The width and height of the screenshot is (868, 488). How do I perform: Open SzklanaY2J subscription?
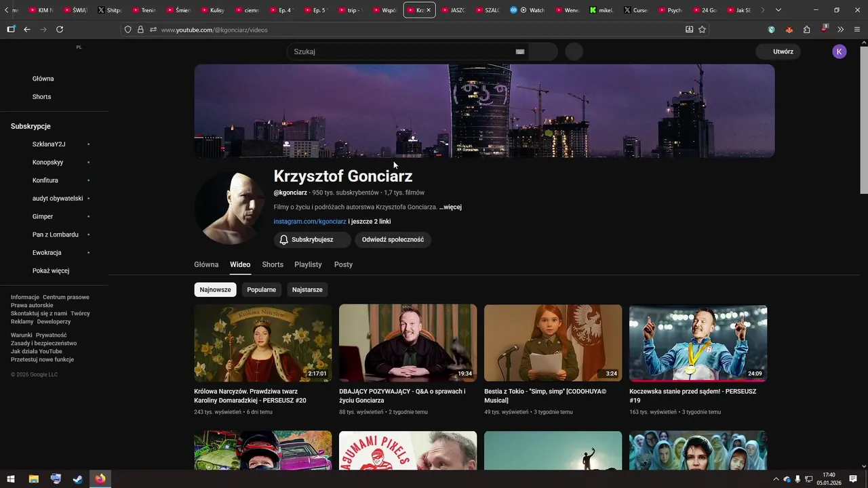49,144
